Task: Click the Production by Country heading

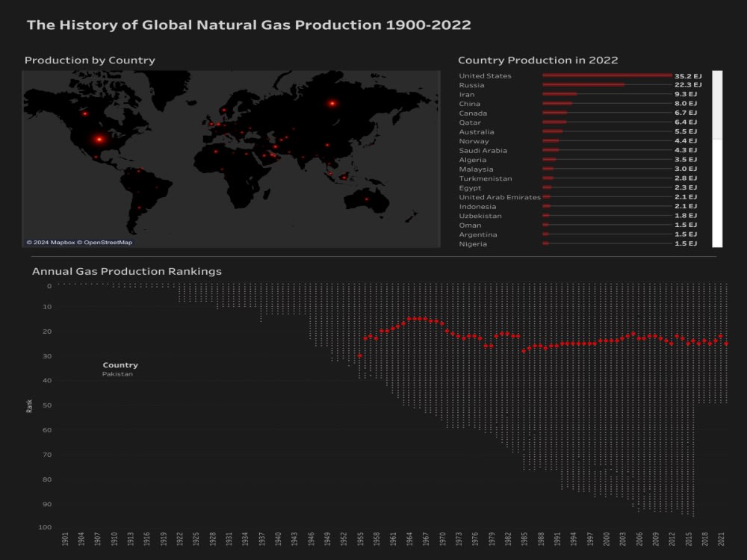Action: pyautogui.click(x=90, y=60)
